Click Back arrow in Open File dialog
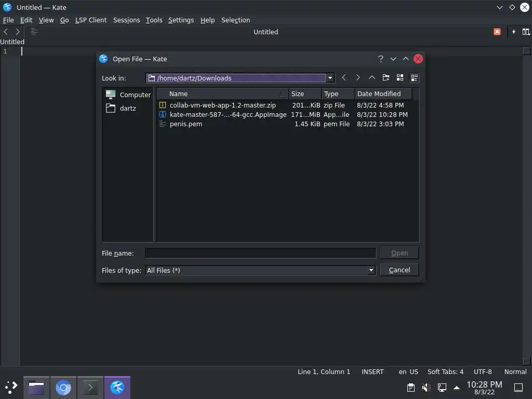 click(x=344, y=78)
